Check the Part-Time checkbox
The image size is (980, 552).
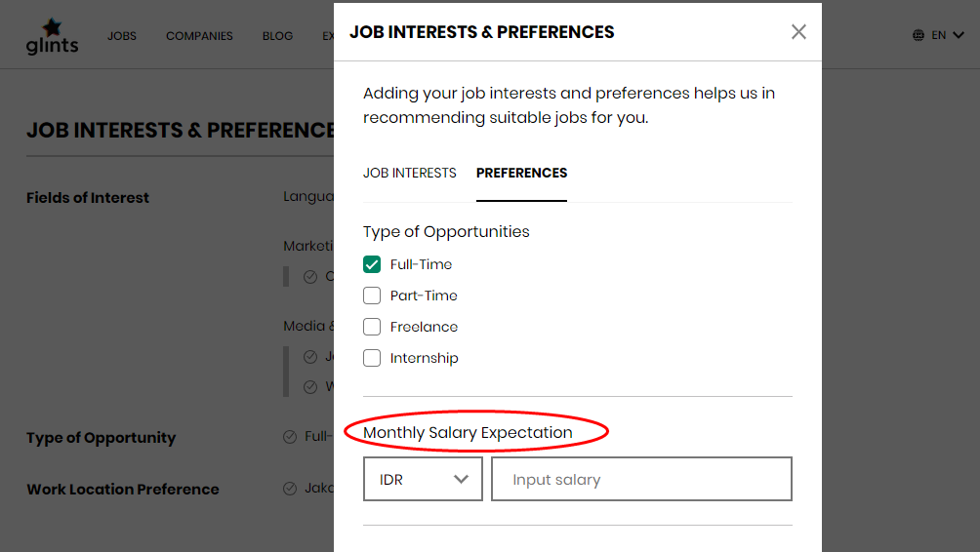(x=372, y=296)
